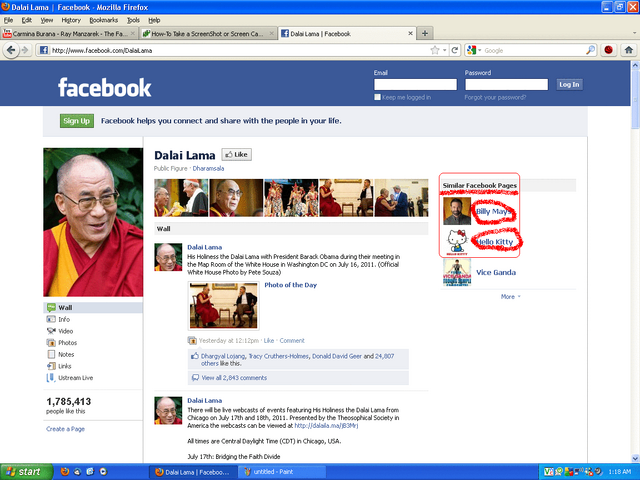Click scrollbar down arrow
Image resolution: width=640 pixels, height=480 pixels.
pos(636,458)
